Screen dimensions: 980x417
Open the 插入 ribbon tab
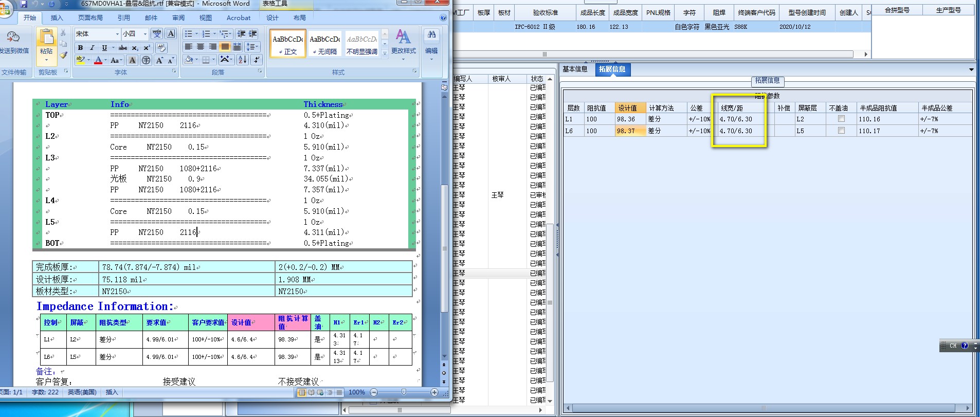tap(57, 17)
